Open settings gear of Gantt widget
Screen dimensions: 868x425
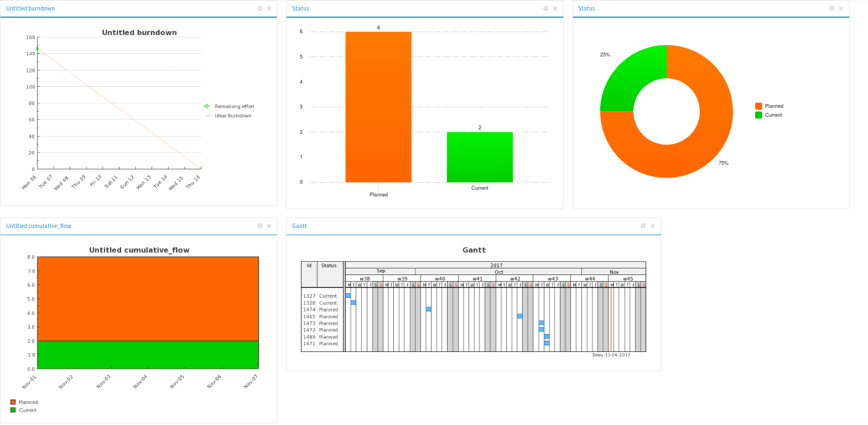pos(643,226)
